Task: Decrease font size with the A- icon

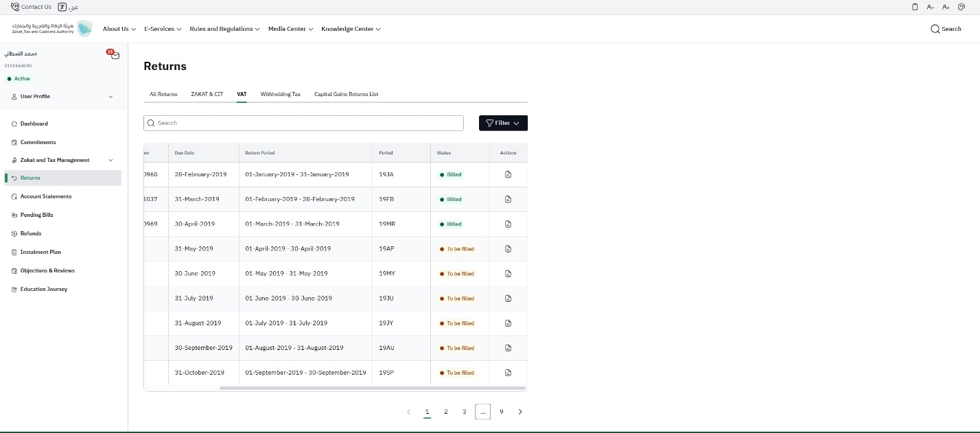Action: [x=931, y=7]
